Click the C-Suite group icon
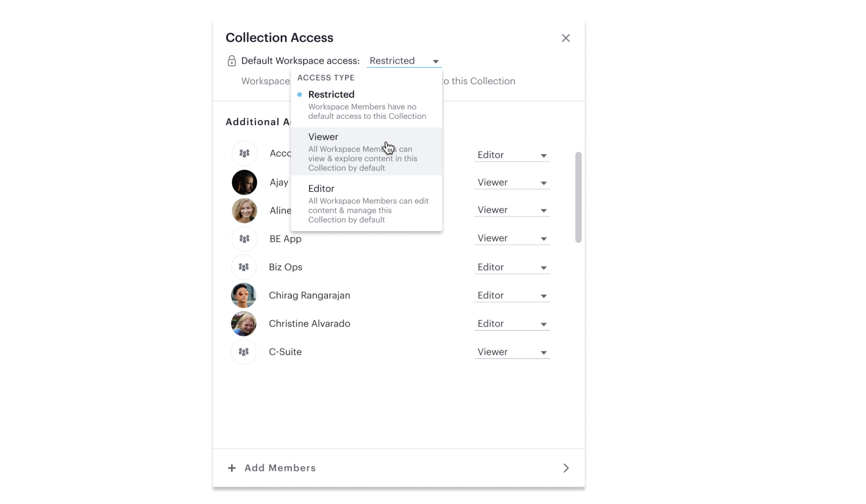The width and height of the screenshot is (866, 504). coord(244,352)
